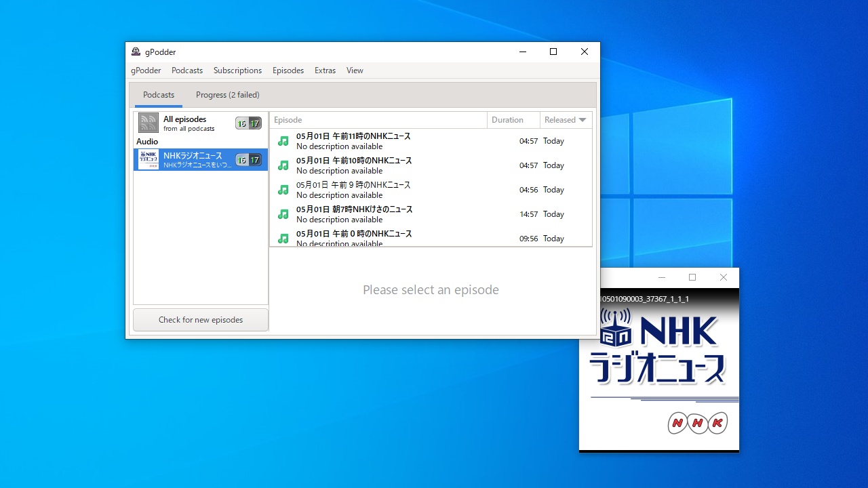Click the NHKラジオニュース cover thumbnail
This screenshot has width=868, height=488.
click(149, 159)
